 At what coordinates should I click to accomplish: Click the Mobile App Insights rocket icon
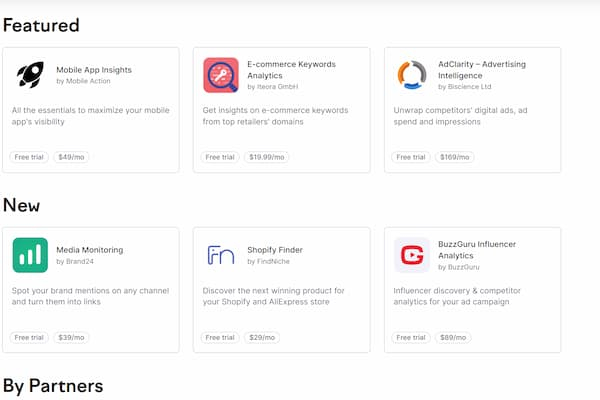(30, 75)
